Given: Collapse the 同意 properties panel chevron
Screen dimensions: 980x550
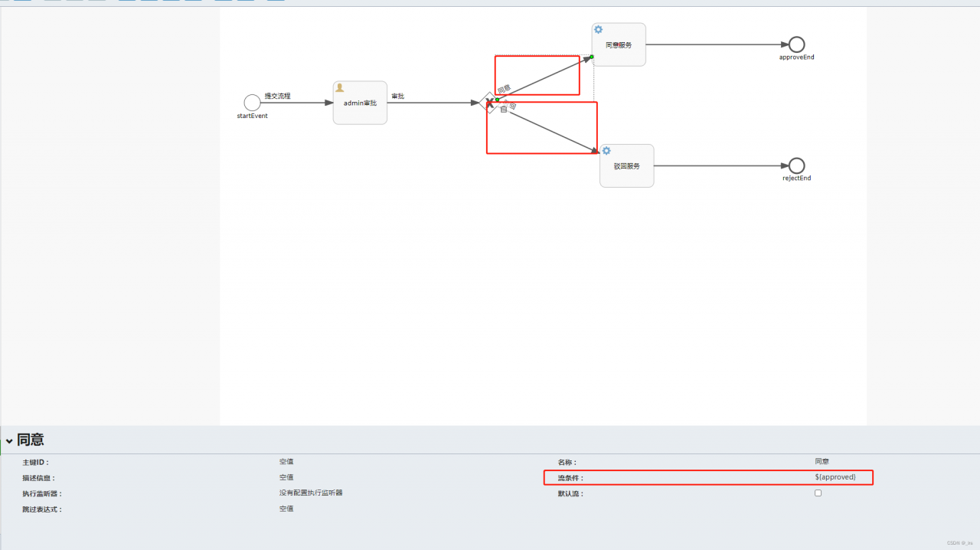Looking at the screenshot, I should [9, 440].
